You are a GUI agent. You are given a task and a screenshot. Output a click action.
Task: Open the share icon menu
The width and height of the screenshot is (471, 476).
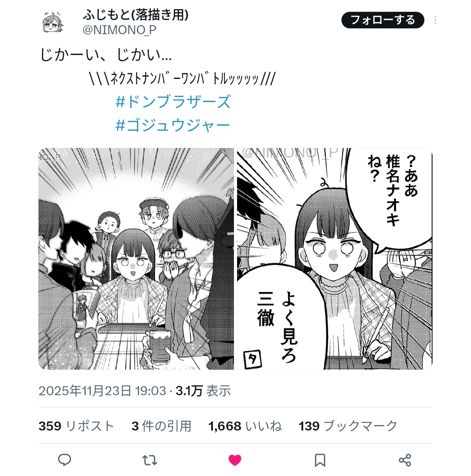405,460
